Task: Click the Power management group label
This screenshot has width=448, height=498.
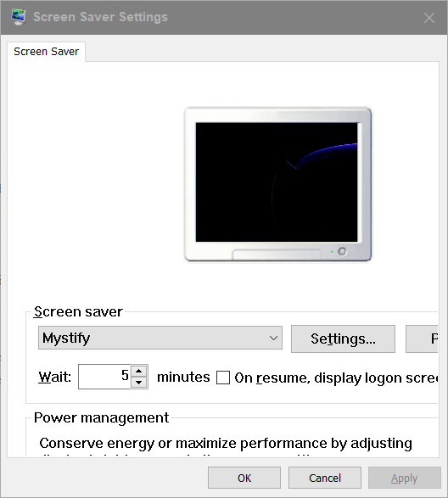Action: [x=101, y=417]
